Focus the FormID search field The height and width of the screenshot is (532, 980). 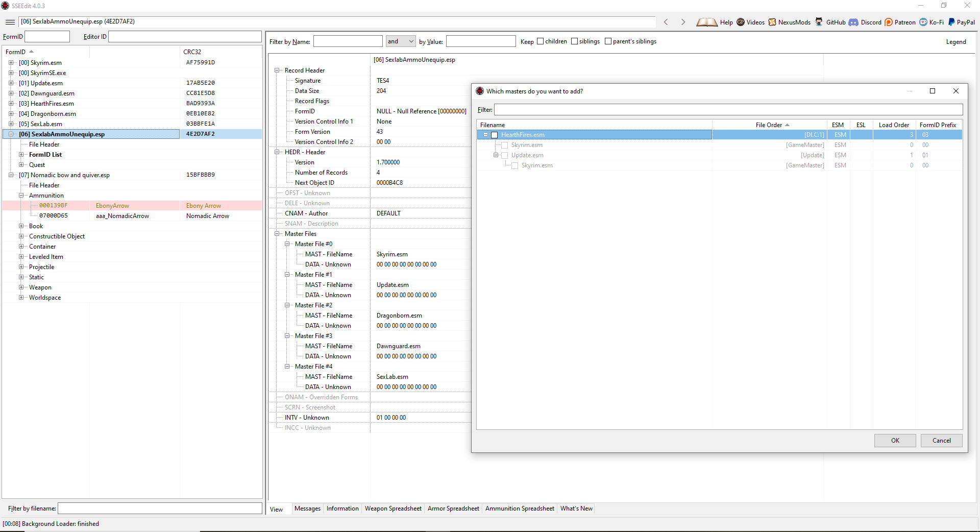[47, 37]
